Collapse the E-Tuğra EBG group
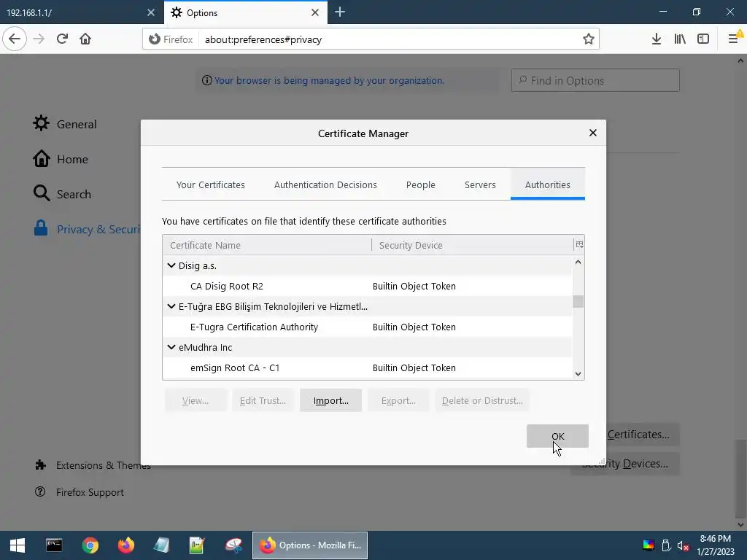Image resolution: width=747 pixels, height=560 pixels. pos(171,306)
